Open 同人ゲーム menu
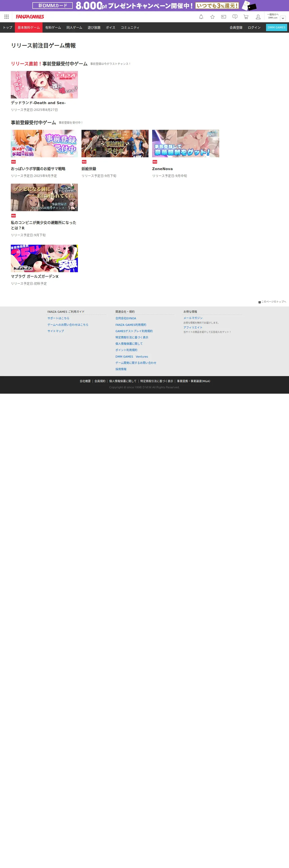 [x=74, y=28]
